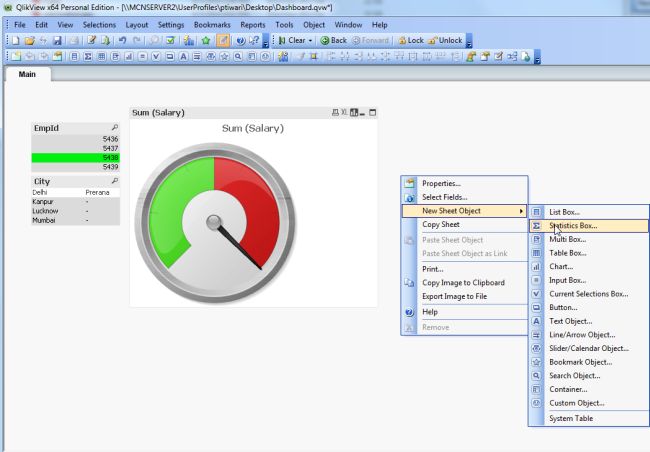Click Create Button Object icon in design toolbar
Viewport: 650px width, 452px height.
170,56
